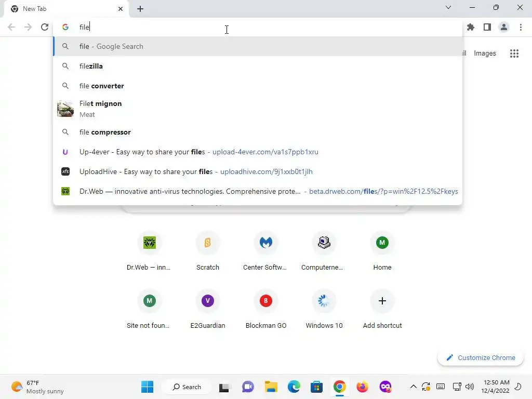
Task: Open the Windows 10 shortcut tile
Action: click(x=324, y=310)
